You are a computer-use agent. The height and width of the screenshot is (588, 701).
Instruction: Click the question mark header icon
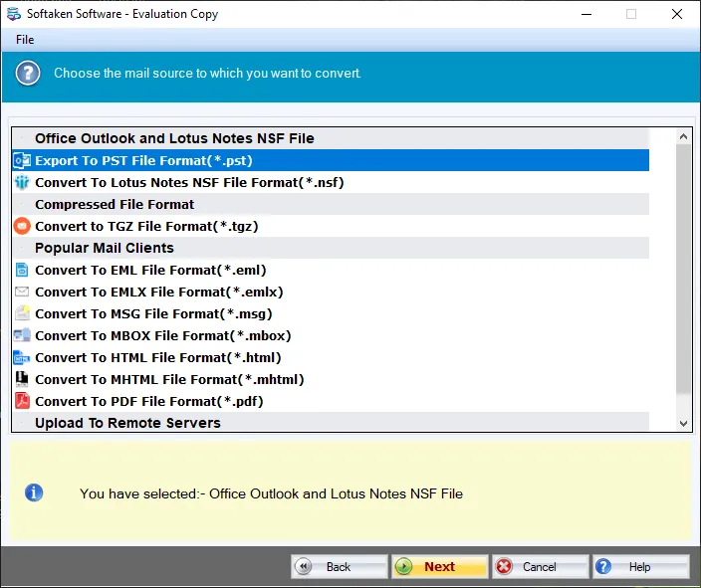click(x=28, y=74)
